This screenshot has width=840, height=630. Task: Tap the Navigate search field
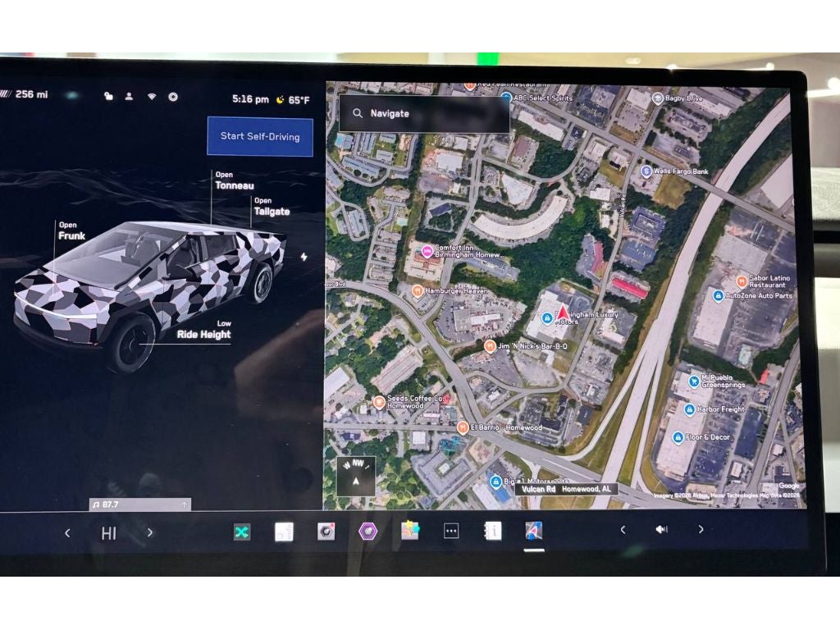click(424, 113)
